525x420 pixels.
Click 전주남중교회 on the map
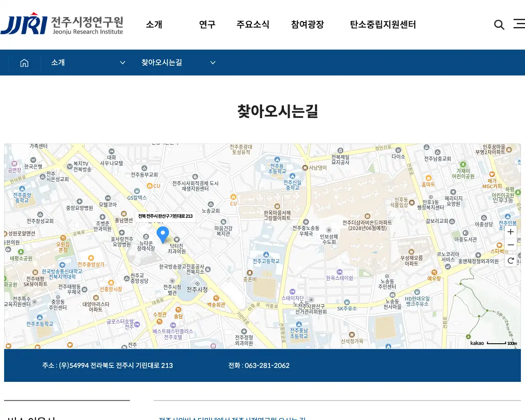point(438,159)
